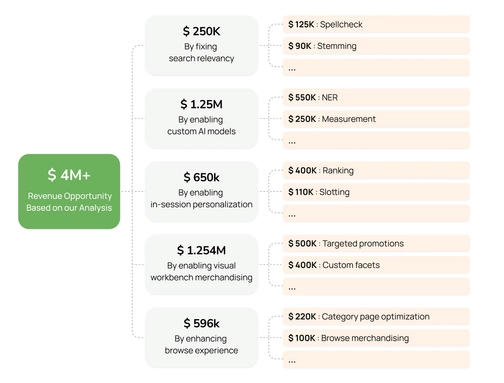
Task: Click the $500K Targeted promotions item
Action: (376, 243)
